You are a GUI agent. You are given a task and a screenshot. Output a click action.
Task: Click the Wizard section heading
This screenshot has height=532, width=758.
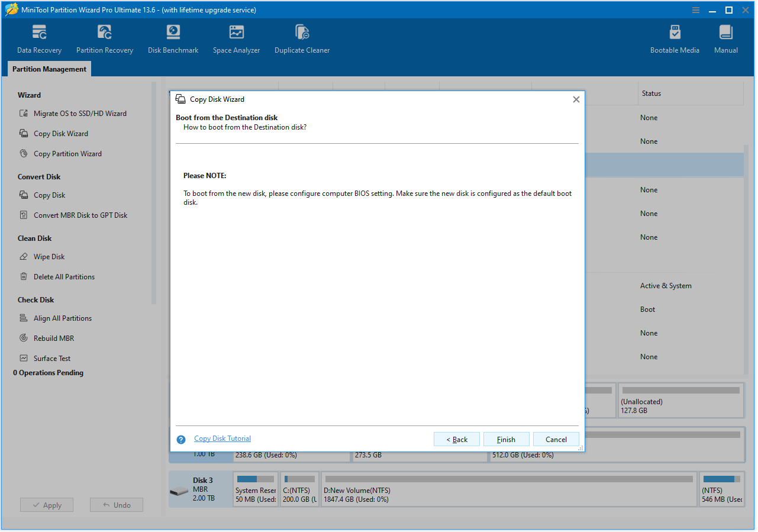[29, 95]
